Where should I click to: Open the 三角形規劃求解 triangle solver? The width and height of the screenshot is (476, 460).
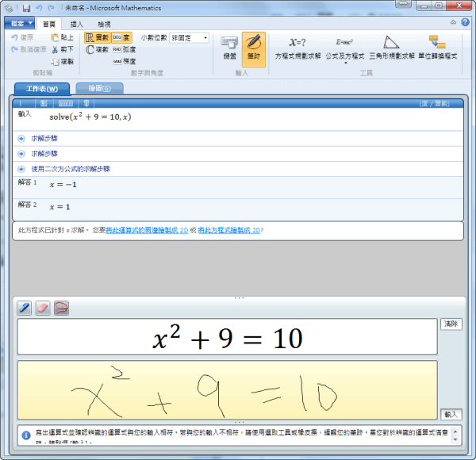[391, 48]
